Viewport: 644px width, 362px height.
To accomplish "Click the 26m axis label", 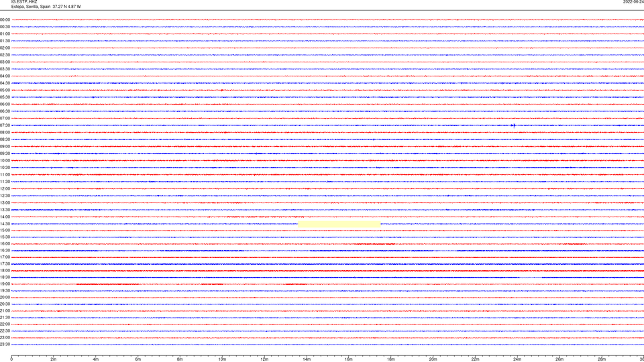I will tap(559, 359).
